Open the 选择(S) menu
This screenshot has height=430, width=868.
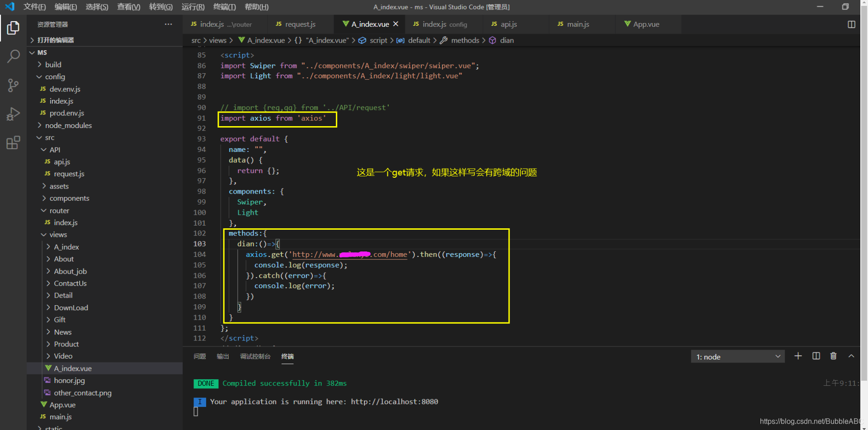pos(97,7)
